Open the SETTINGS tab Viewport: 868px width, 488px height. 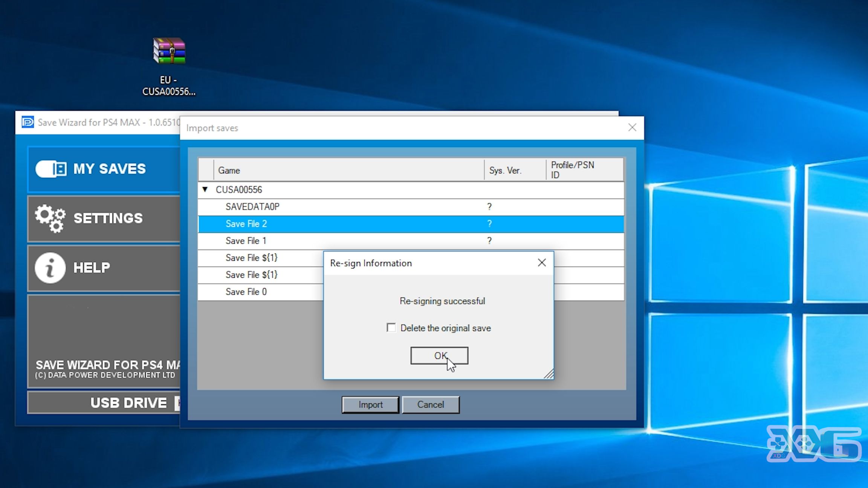(104, 218)
